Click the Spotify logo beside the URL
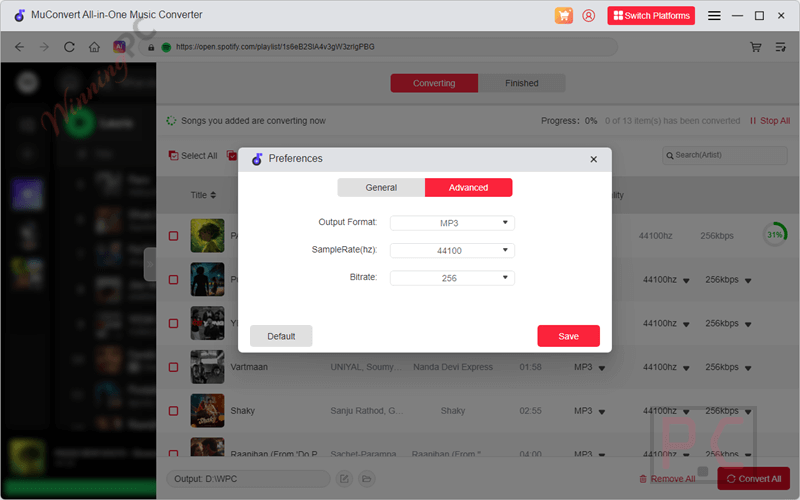This screenshot has height=500, width=800. tap(166, 47)
